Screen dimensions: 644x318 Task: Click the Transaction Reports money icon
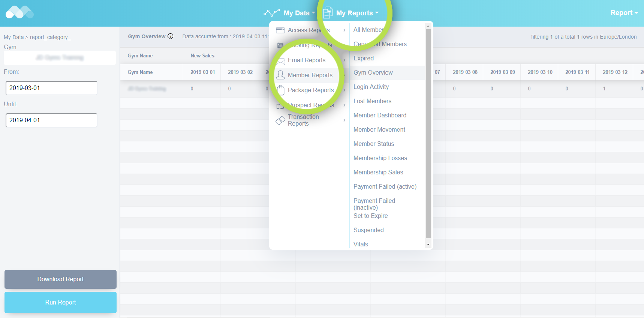point(280,121)
